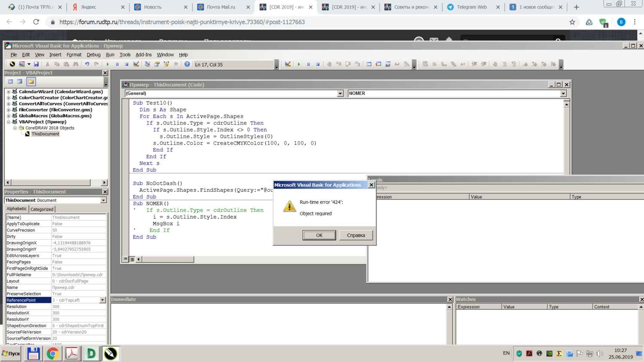Click the EN language indicator in the tray
Viewport: 644px width, 362px height.
[x=506, y=353]
